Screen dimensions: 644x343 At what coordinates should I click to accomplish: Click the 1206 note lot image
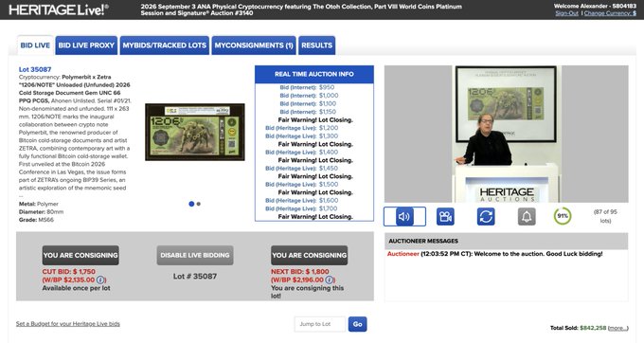click(x=195, y=132)
